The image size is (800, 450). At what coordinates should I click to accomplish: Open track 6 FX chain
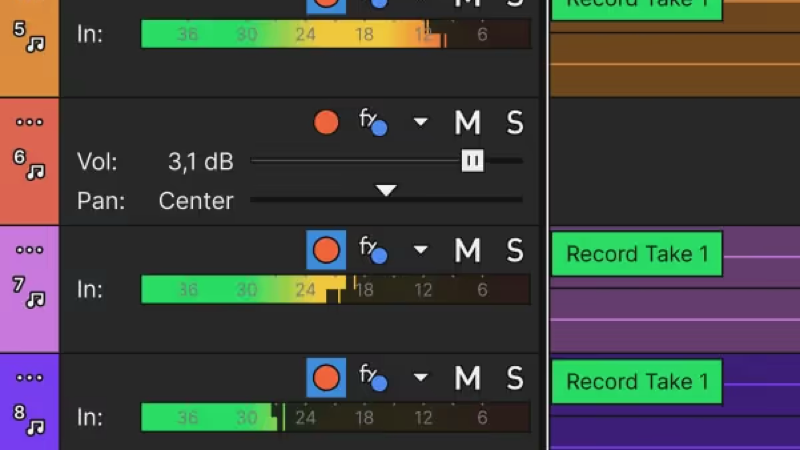click(373, 122)
